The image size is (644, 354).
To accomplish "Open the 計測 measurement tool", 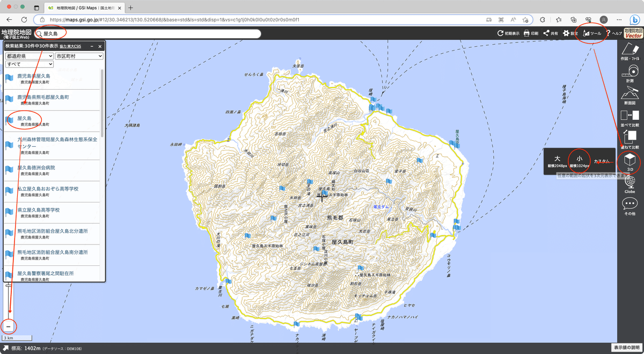I will [630, 73].
